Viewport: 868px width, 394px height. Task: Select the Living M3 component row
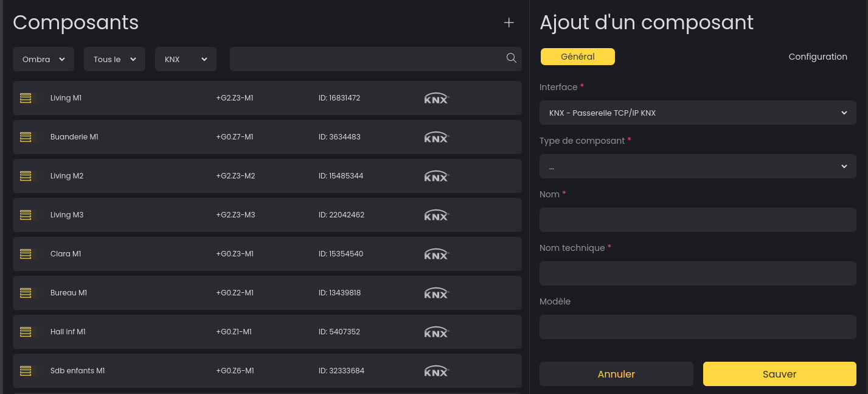(267, 215)
